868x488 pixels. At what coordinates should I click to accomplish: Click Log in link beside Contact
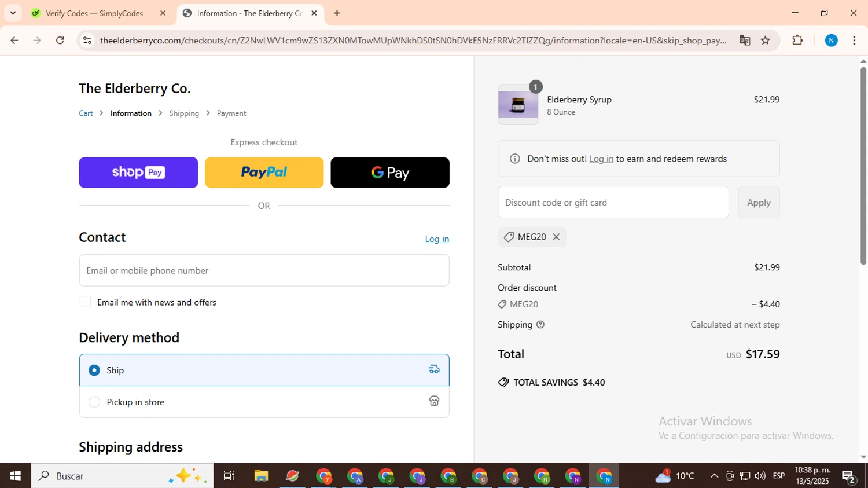coord(437,239)
